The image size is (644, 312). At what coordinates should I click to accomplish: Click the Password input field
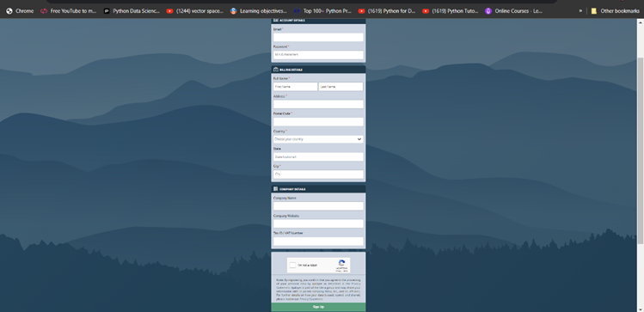point(318,55)
